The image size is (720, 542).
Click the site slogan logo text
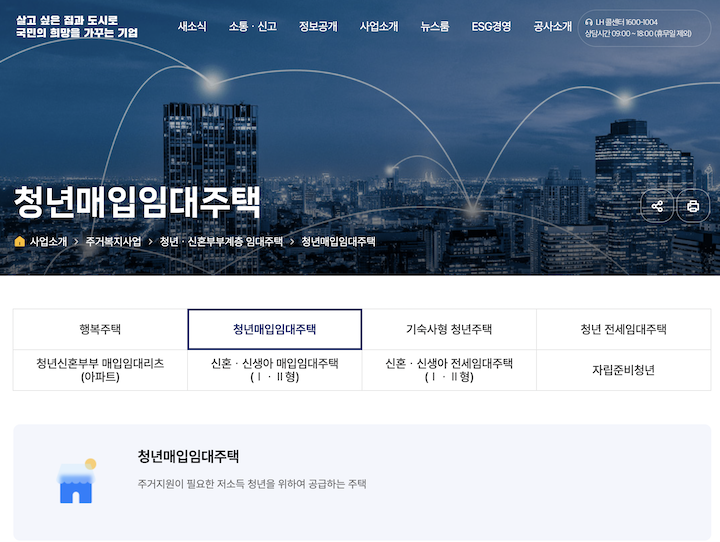(x=77, y=26)
